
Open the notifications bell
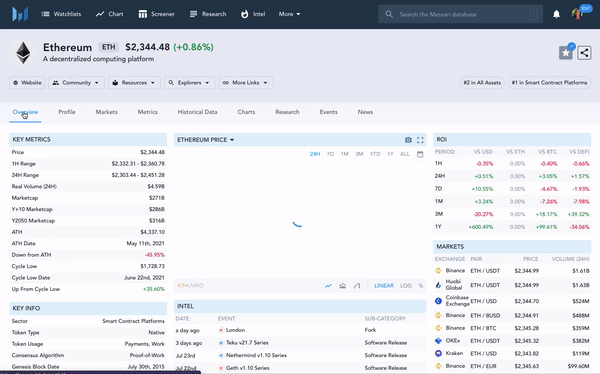pyautogui.click(x=556, y=14)
